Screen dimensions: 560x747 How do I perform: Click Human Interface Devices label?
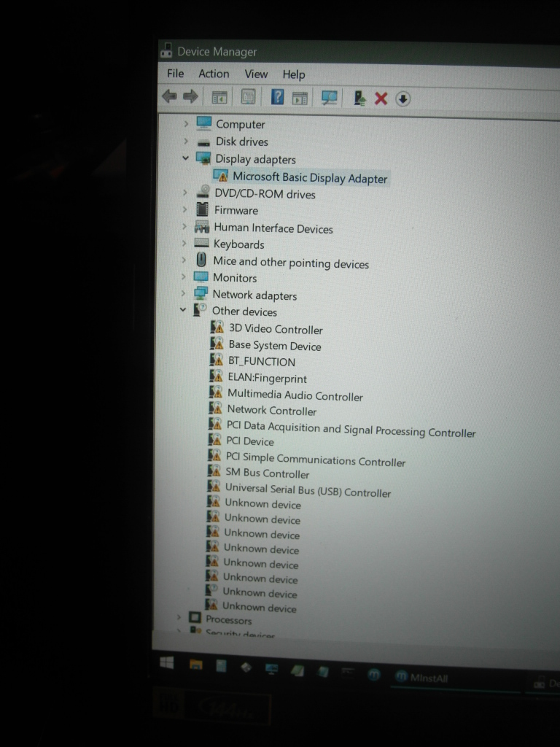(273, 228)
